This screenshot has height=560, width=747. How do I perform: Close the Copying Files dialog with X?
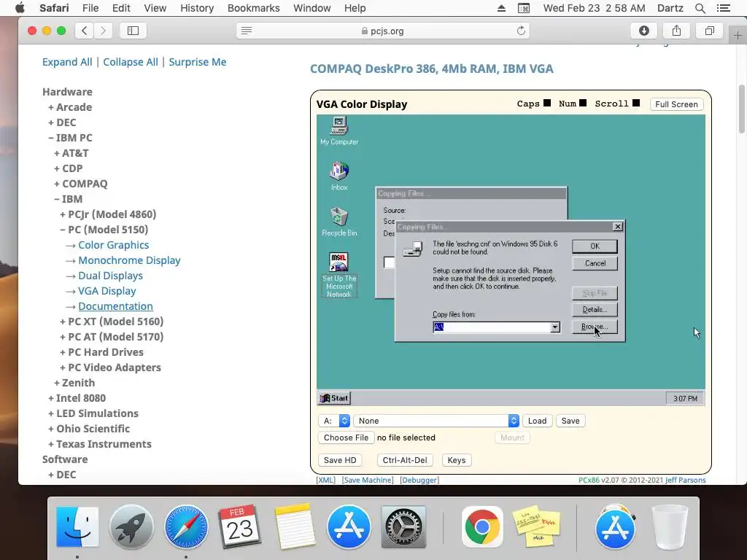click(x=617, y=227)
